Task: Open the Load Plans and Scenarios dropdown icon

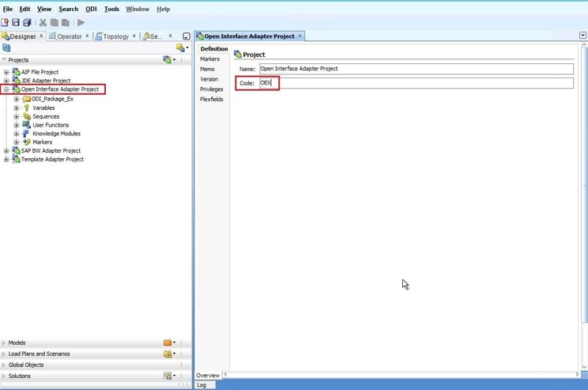Action: (x=169, y=354)
